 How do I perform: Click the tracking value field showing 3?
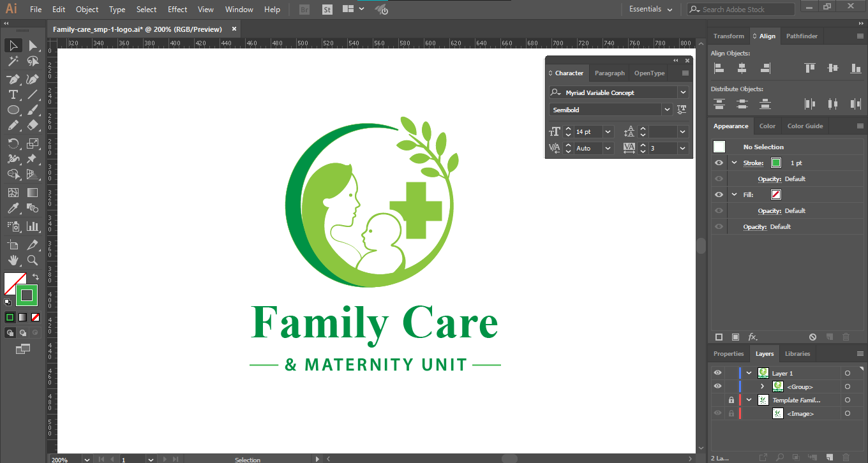(663, 148)
